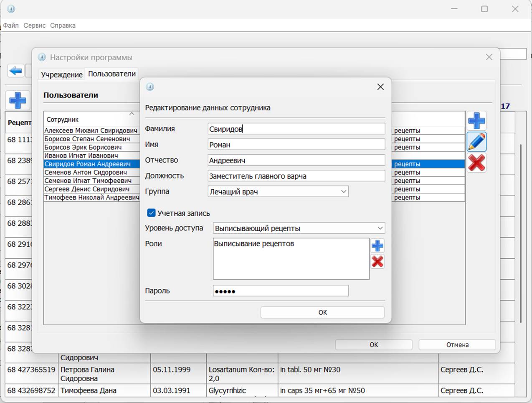532x403 pixels.
Task: Click the large blue plus icon above the recipe table
Action: tap(18, 100)
